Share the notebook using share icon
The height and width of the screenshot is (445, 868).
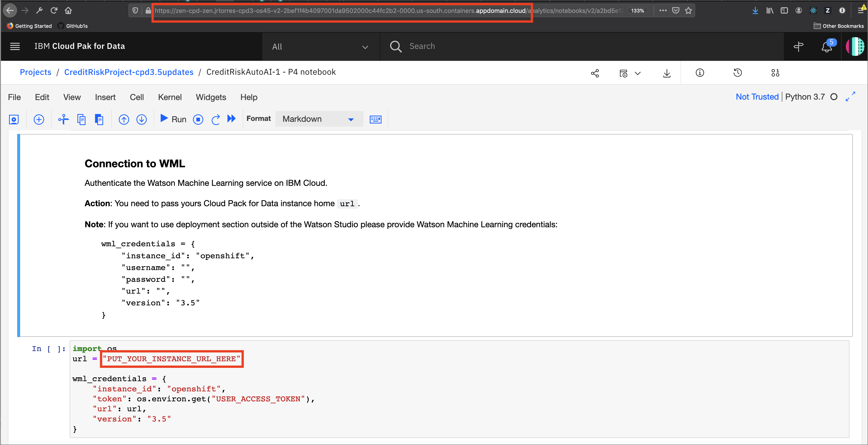(x=595, y=73)
